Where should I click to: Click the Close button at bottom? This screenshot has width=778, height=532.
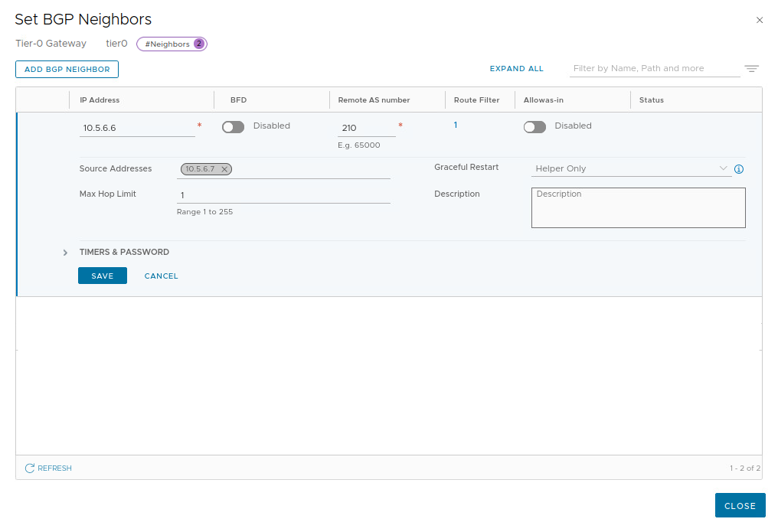click(740, 505)
